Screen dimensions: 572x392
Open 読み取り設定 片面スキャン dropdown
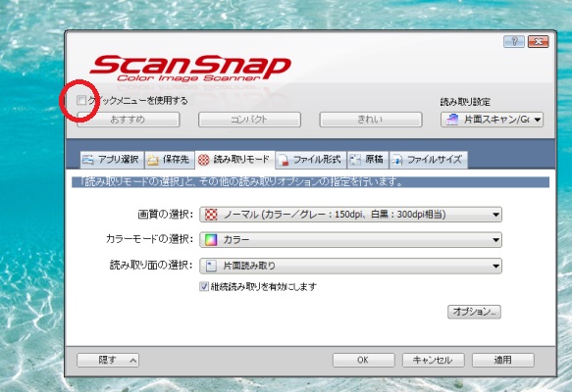[492, 120]
